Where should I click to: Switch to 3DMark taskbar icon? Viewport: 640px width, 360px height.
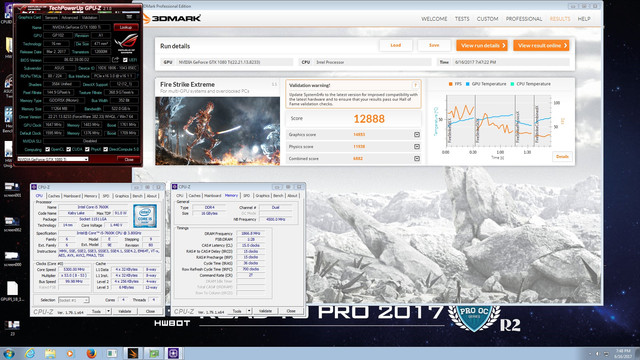pos(133,353)
